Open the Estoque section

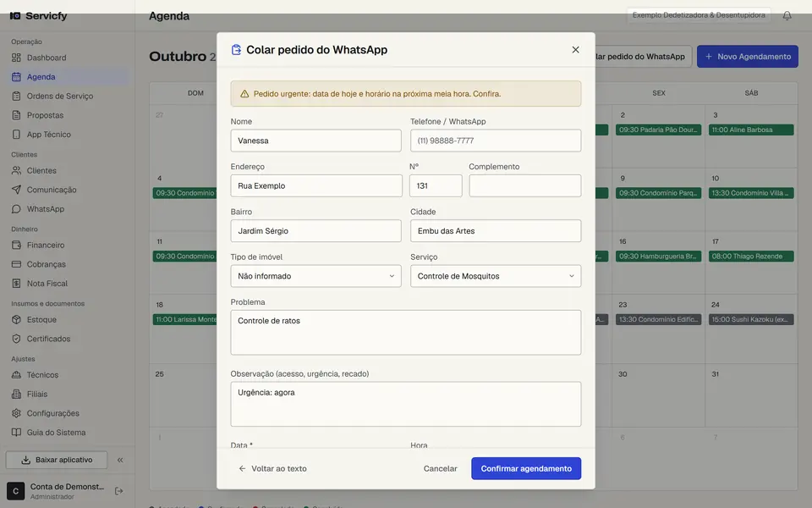pos(69,320)
